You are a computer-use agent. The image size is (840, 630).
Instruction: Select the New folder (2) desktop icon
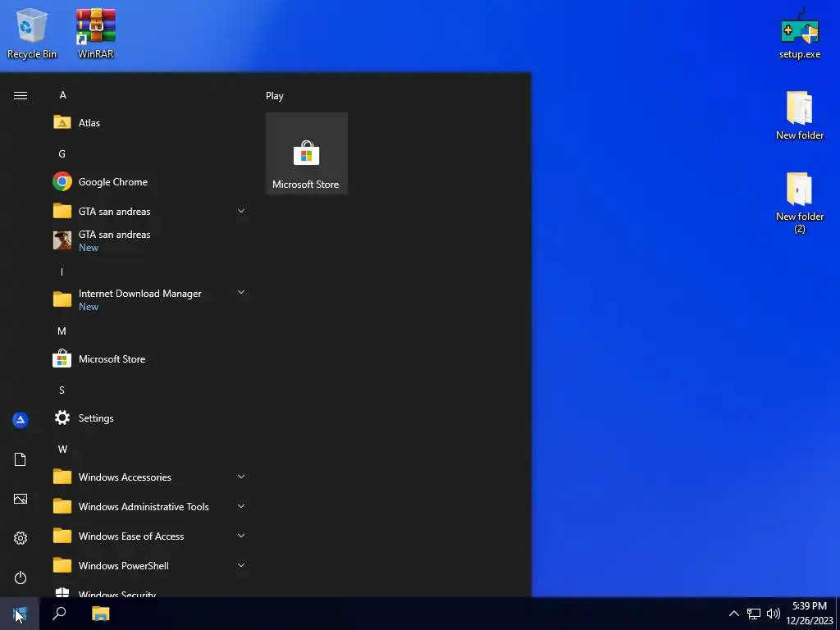pos(799,203)
